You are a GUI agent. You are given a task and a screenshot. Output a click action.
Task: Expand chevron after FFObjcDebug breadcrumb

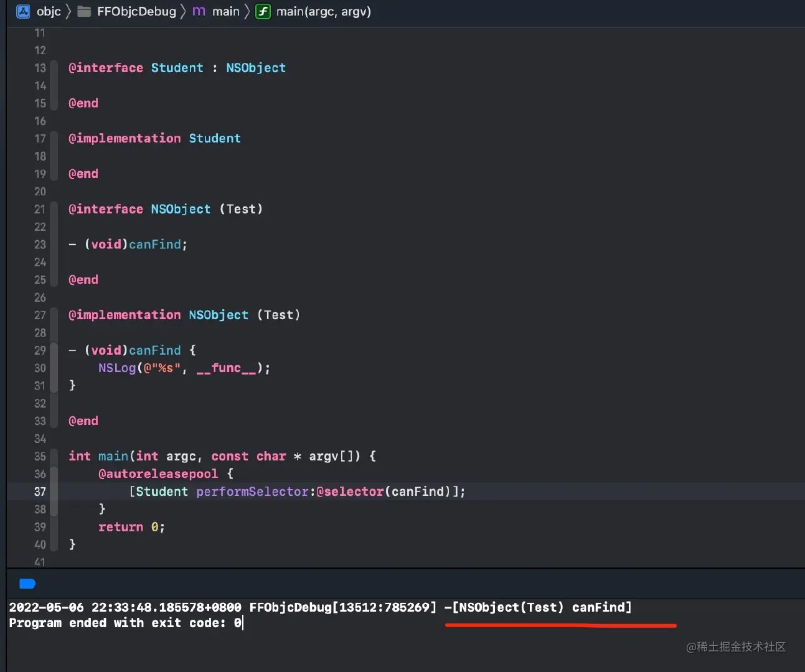183,11
